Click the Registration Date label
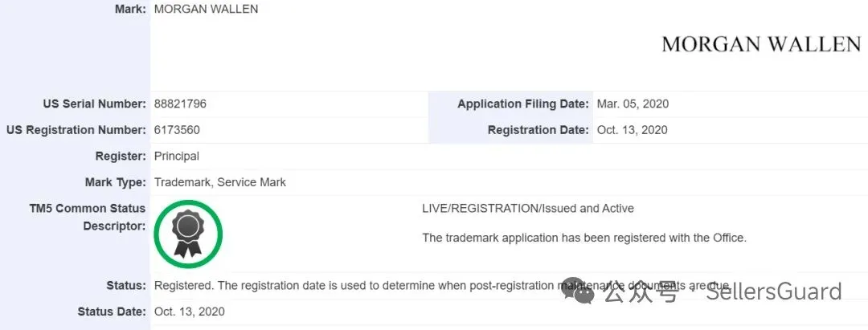Image resolution: width=868 pixels, height=330 pixels. point(538,130)
